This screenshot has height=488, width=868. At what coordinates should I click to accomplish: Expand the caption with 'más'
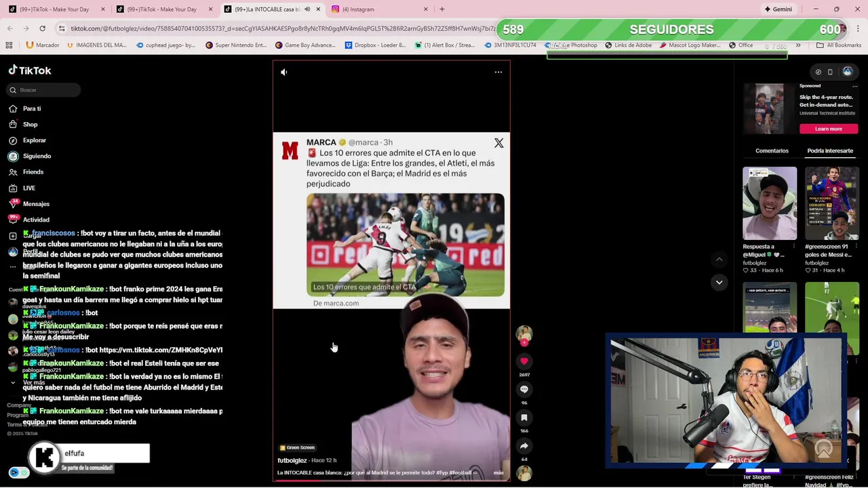498,473
